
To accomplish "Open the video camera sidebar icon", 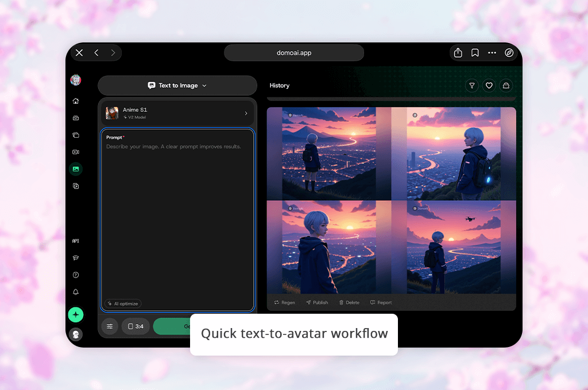I will point(76,152).
